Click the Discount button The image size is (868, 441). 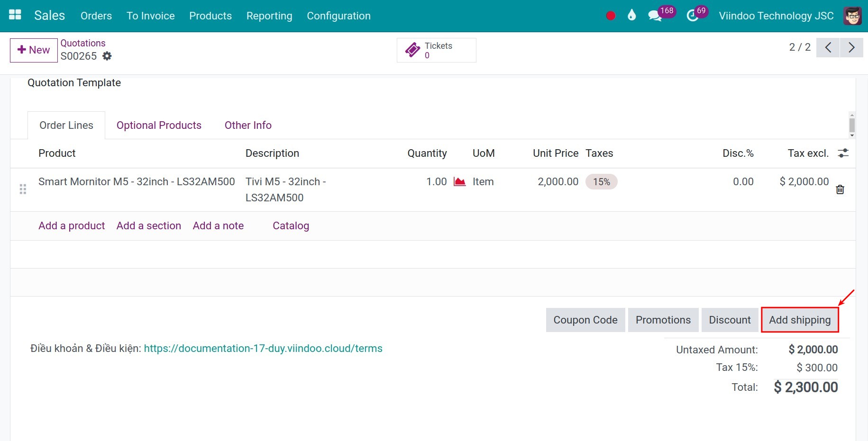[730, 320]
